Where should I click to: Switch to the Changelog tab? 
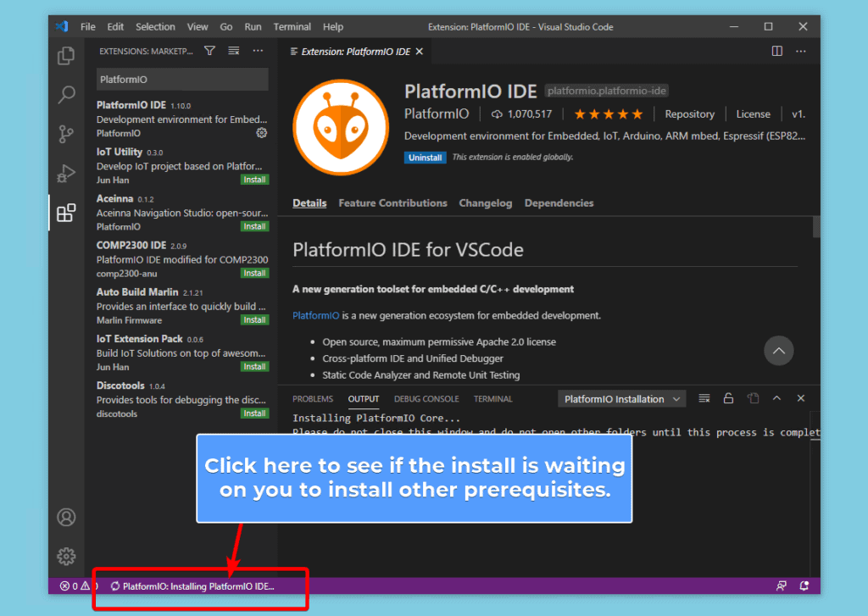point(486,203)
